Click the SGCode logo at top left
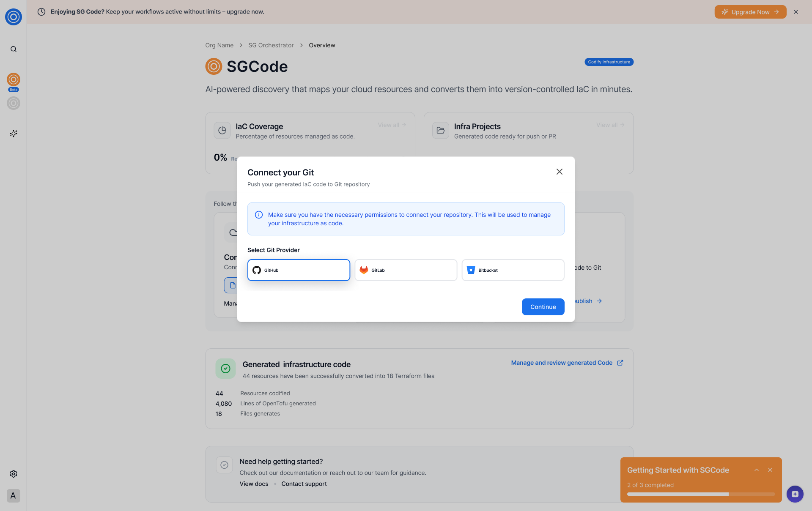 [x=13, y=17]
